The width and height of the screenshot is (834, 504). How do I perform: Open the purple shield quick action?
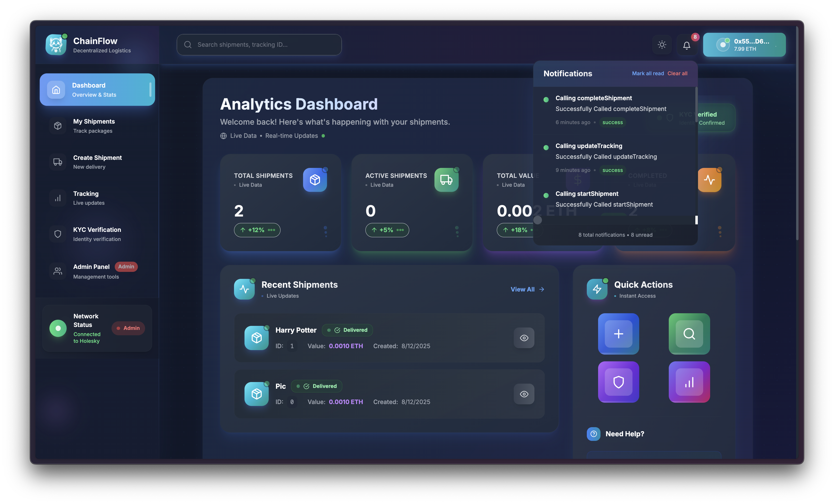(x=619, y=382)
